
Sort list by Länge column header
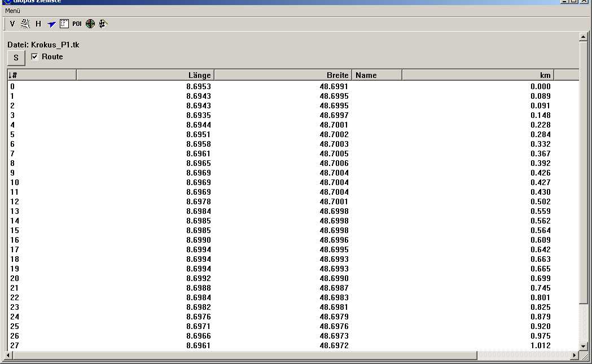coord(145,75)
